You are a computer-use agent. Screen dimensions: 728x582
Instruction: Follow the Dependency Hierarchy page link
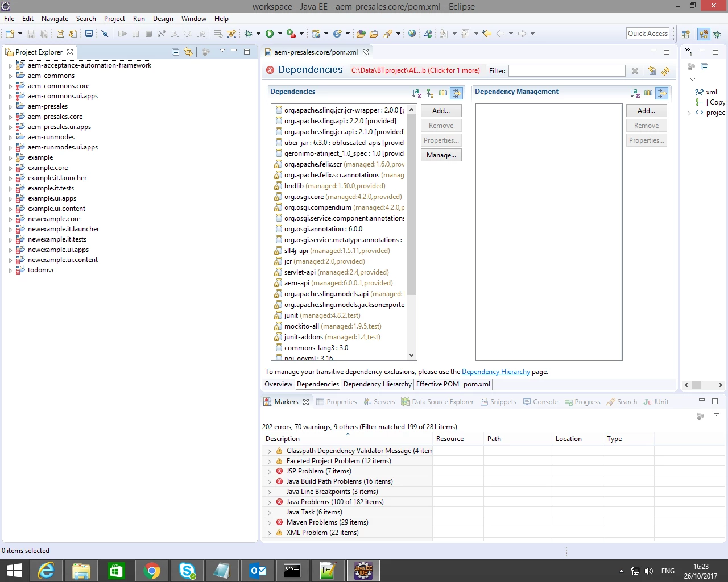tap(495, 372)
